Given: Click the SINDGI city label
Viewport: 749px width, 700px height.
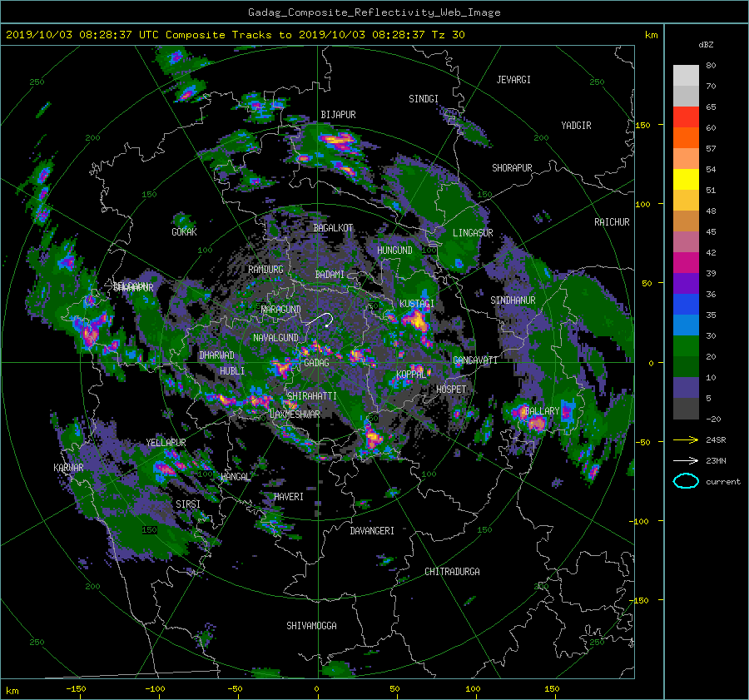Looking at the screenshot, I should click(x=424, y=99).
